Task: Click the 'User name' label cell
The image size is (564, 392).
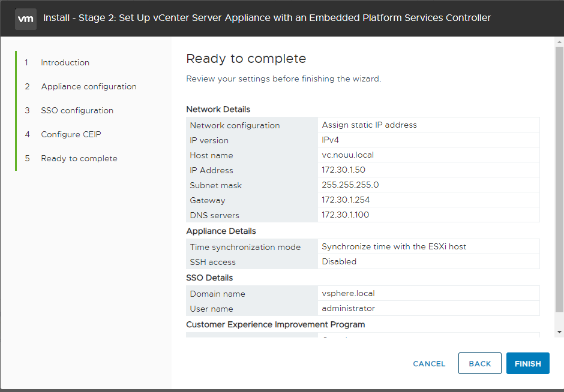Action: point(252,309)
